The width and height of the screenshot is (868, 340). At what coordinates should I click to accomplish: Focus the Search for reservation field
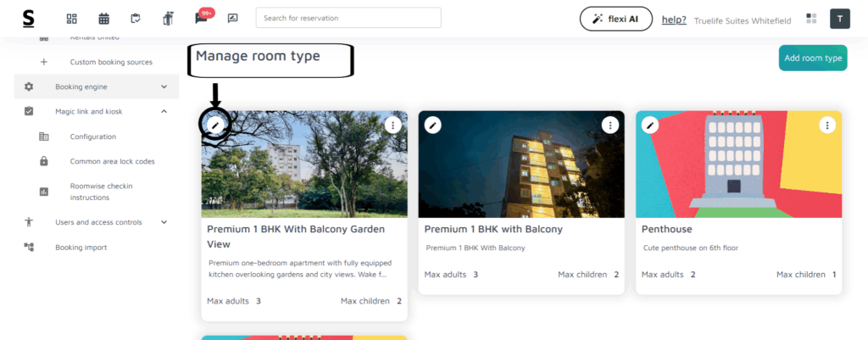coord(348,18)
